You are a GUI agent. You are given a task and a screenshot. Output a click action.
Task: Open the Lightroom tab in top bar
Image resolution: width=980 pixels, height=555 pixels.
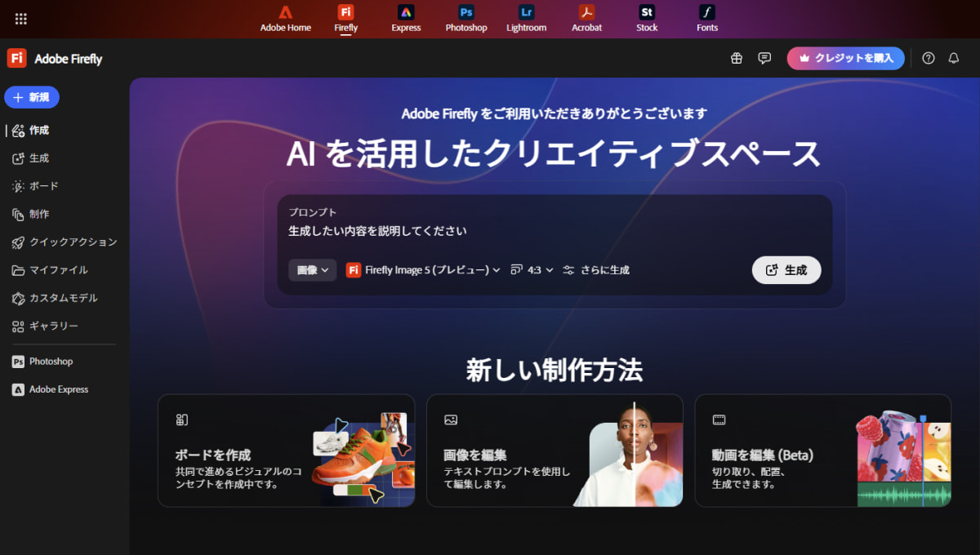point(526,18)
